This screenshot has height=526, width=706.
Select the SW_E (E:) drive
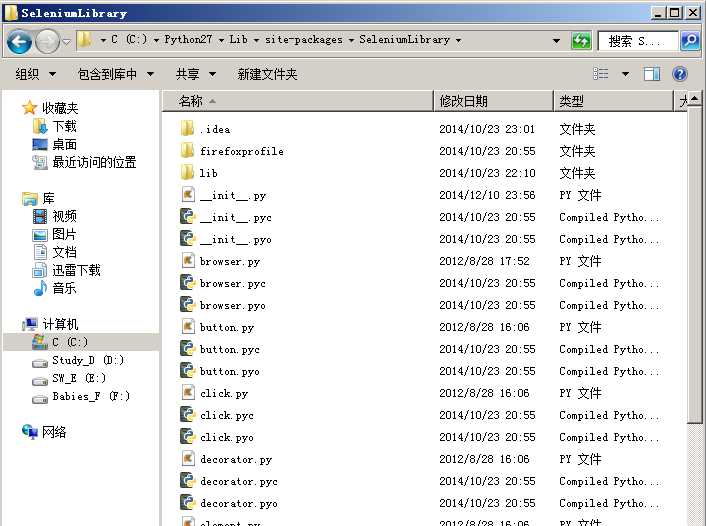(69, 378)
